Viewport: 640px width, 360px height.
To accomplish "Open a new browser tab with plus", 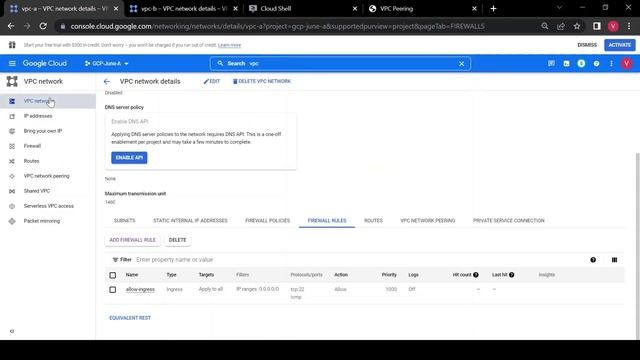I will coord(493,9).
